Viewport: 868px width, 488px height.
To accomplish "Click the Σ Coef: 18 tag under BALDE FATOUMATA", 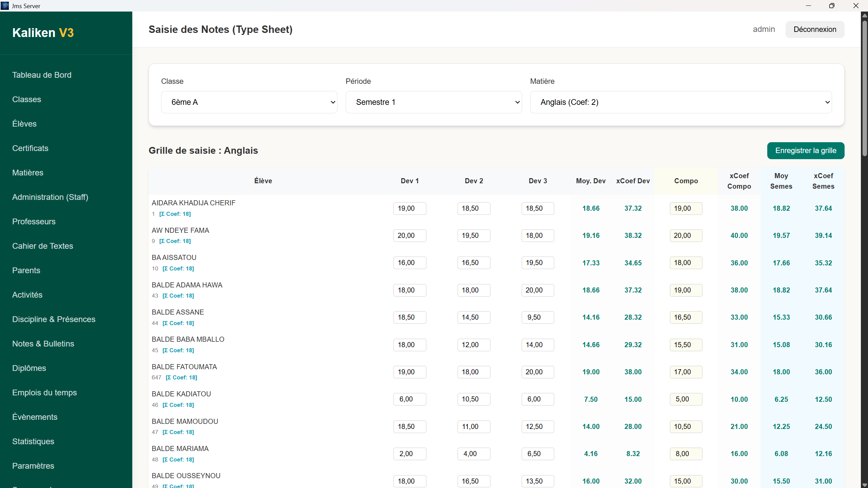I will pyautogui.click(x=181, y=377).
